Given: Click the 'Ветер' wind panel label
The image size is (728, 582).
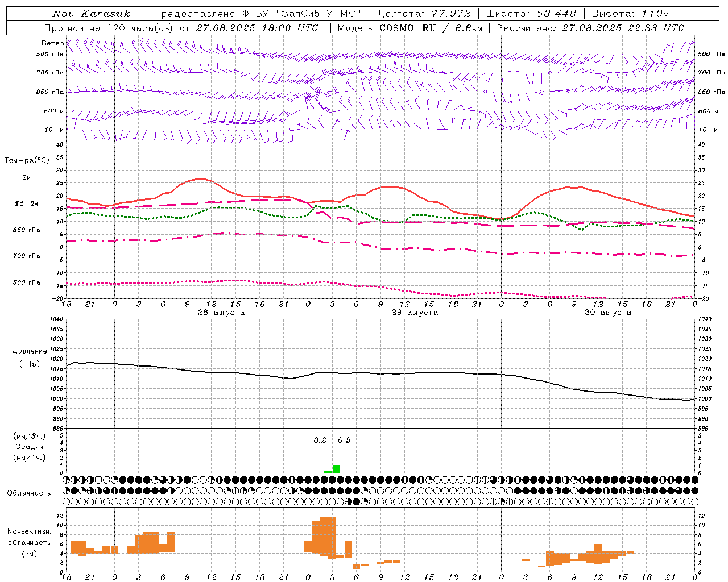Looking at the screenshot, I should pyautogui.click(x=52, y=43).
